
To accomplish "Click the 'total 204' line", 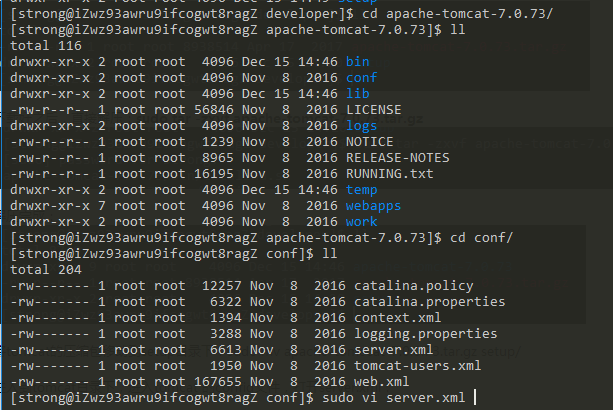I will [46, 270].
